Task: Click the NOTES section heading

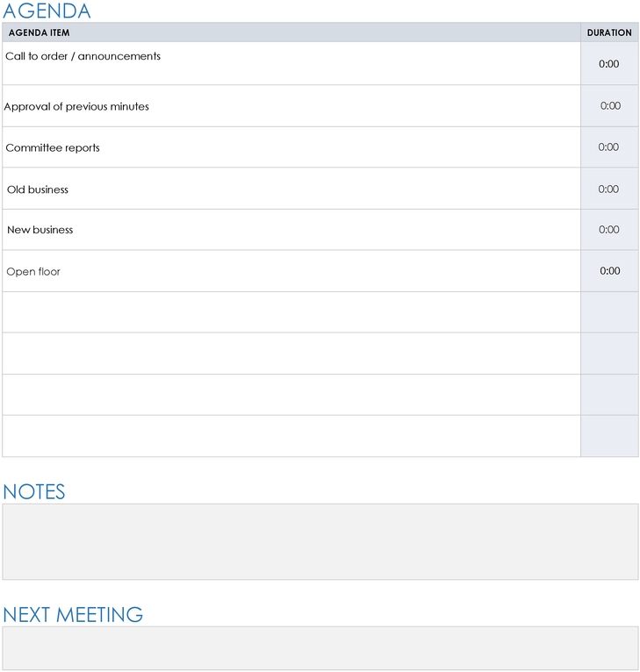Action: (x=34, y=491)
